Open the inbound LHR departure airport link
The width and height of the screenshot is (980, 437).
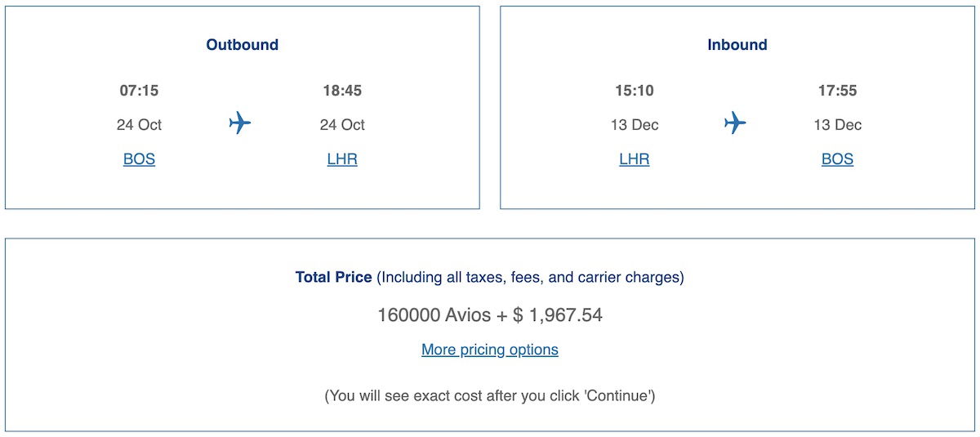(x=635, y=159)
